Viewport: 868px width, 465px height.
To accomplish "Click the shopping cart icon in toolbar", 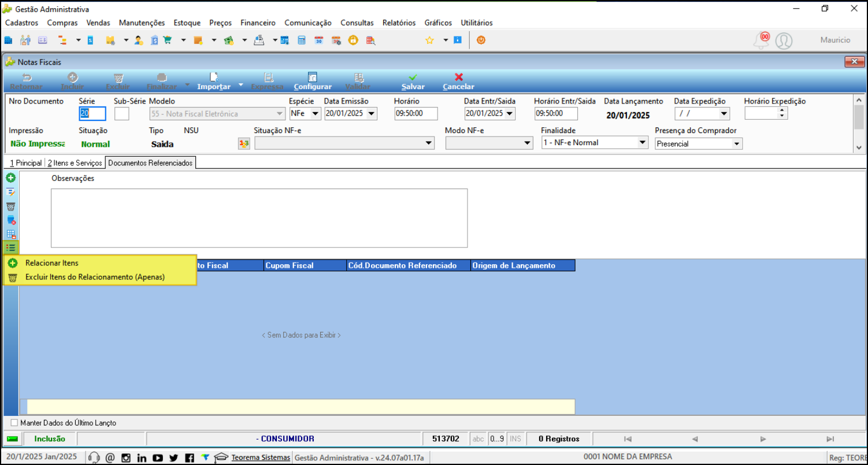I will [168, 40].
